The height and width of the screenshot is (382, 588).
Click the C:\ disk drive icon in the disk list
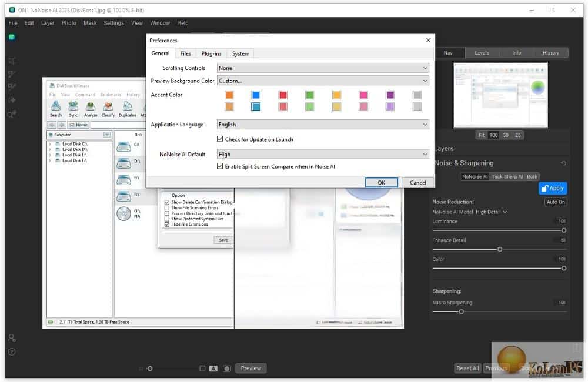tap(123, 146)
